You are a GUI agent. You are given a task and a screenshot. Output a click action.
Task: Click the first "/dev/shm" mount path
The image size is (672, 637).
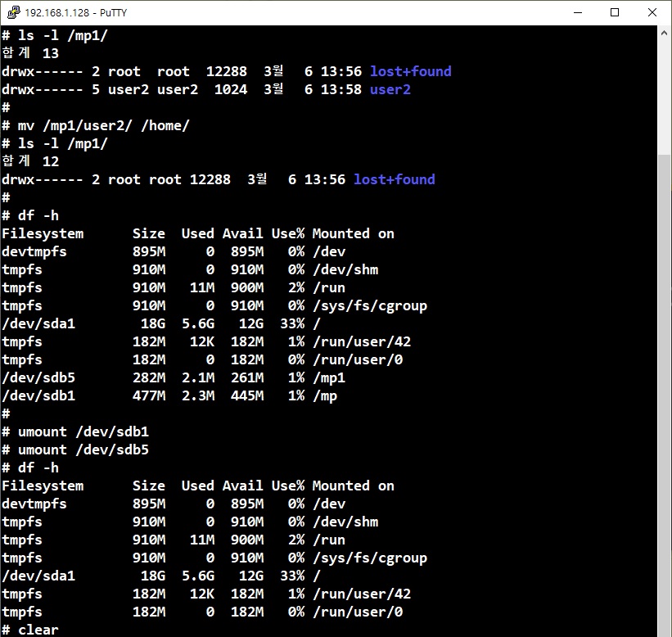[345, 269]
